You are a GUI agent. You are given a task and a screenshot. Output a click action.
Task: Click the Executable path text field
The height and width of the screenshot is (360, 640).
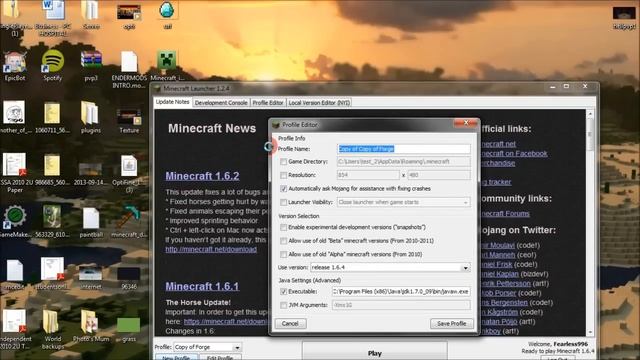point(401,292)
